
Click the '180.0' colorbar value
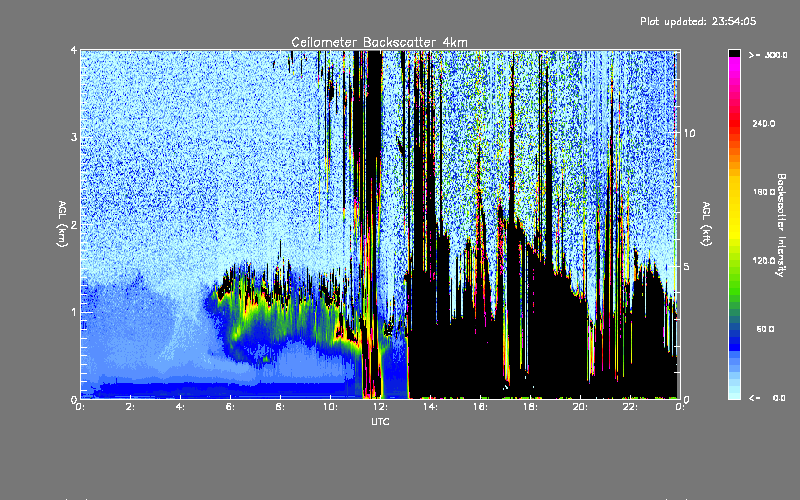point(764,192)
